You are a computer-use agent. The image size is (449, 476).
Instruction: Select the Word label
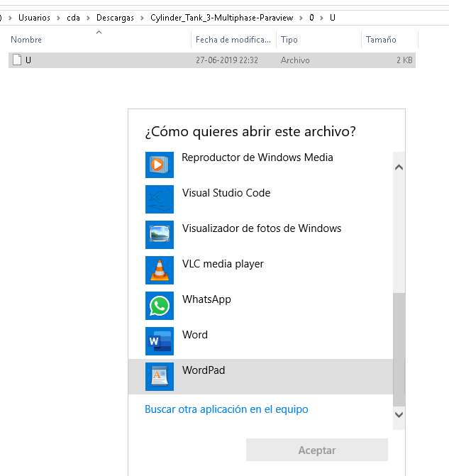195,335
